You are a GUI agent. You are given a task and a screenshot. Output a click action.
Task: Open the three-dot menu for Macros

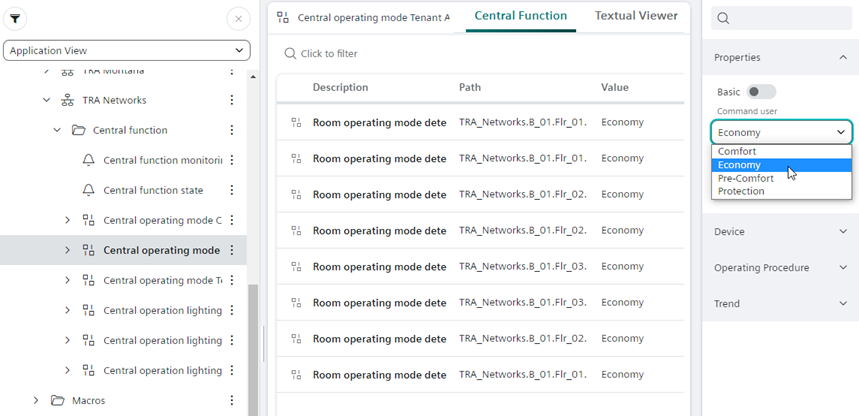(x=232, y=400)
